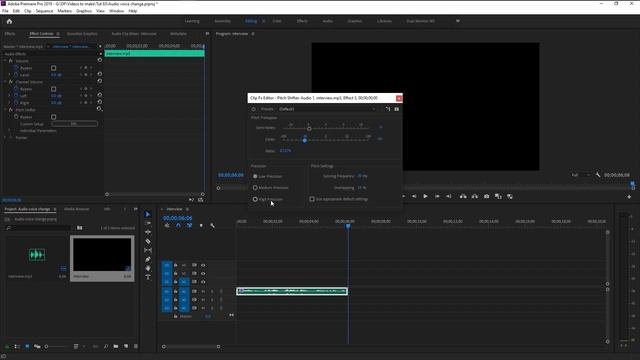Screen dimensions: 640x360
Task: Create new bin folder in Project panel
Action: 116,346
